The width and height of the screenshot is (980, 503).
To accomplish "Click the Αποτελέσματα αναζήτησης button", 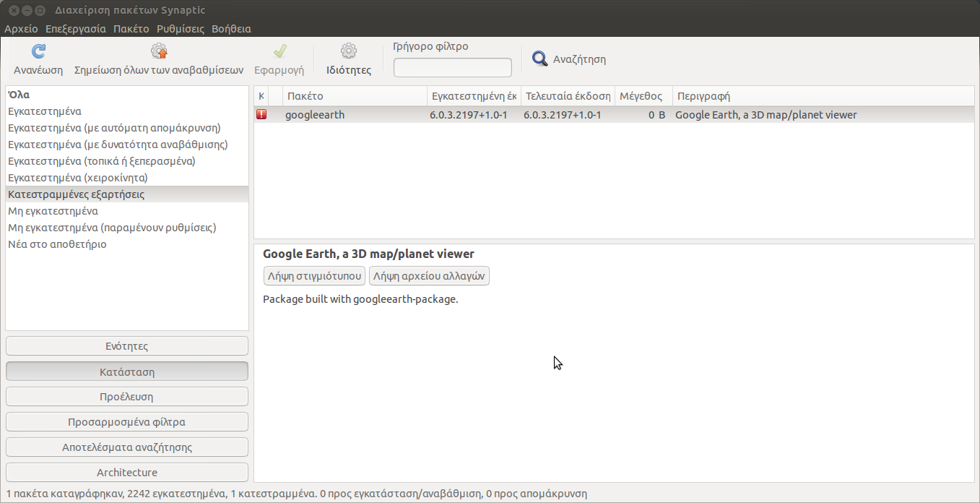I will point(127,447).
